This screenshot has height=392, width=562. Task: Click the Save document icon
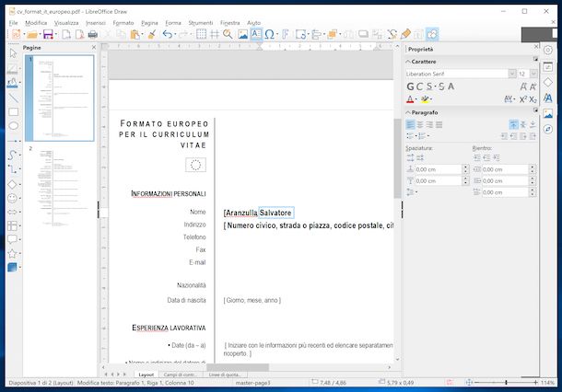click(48, 34)
